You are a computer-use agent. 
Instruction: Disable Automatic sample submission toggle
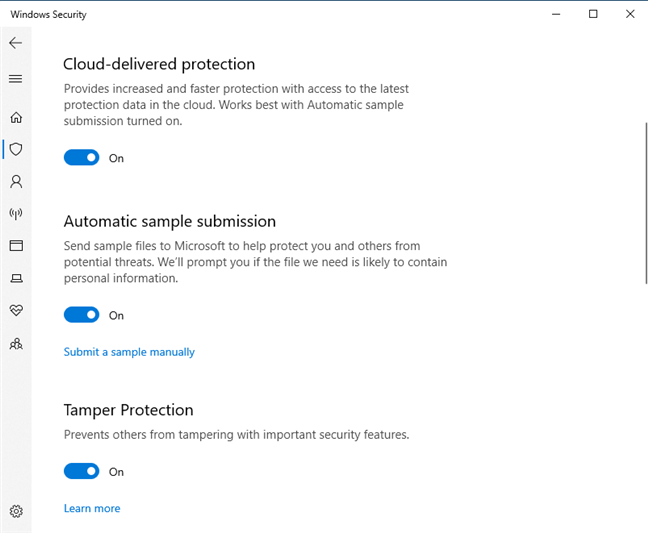tap(82, 315)
